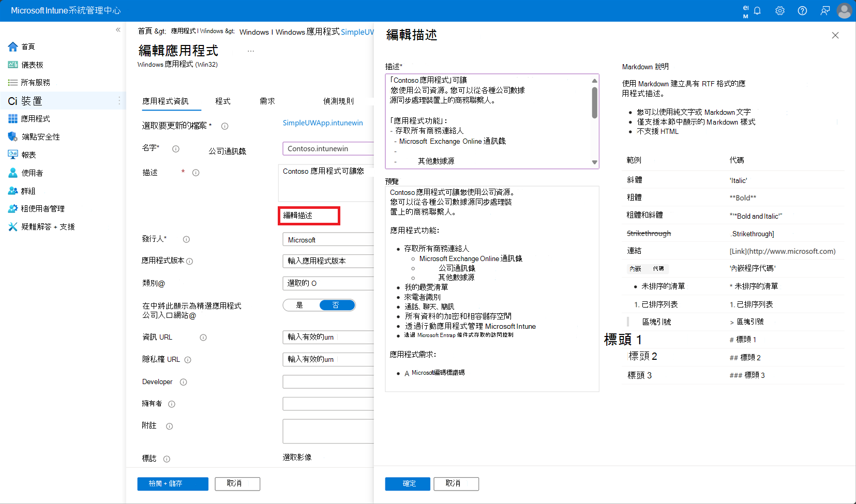
Task: Open the help question mark icon
Action: pos(802,11)
